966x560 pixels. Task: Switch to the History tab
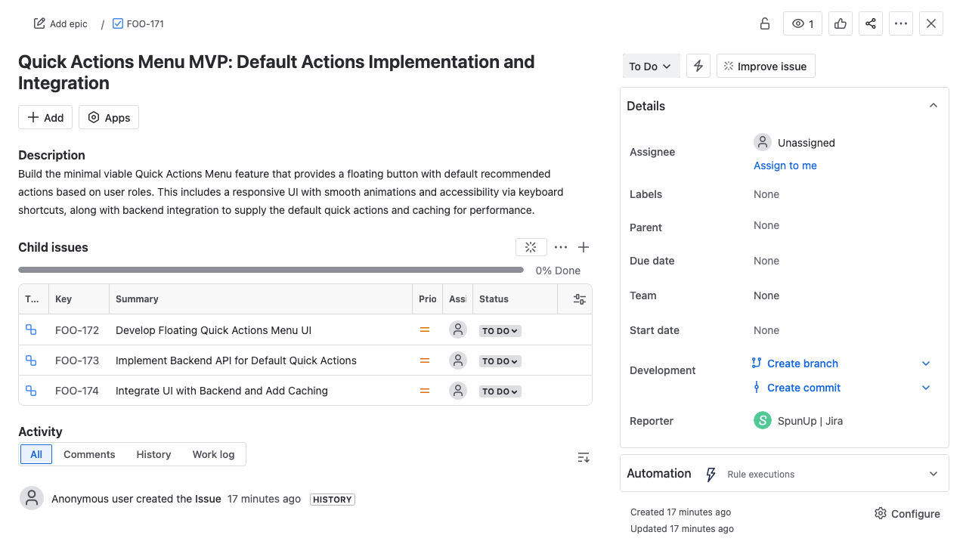153,454
